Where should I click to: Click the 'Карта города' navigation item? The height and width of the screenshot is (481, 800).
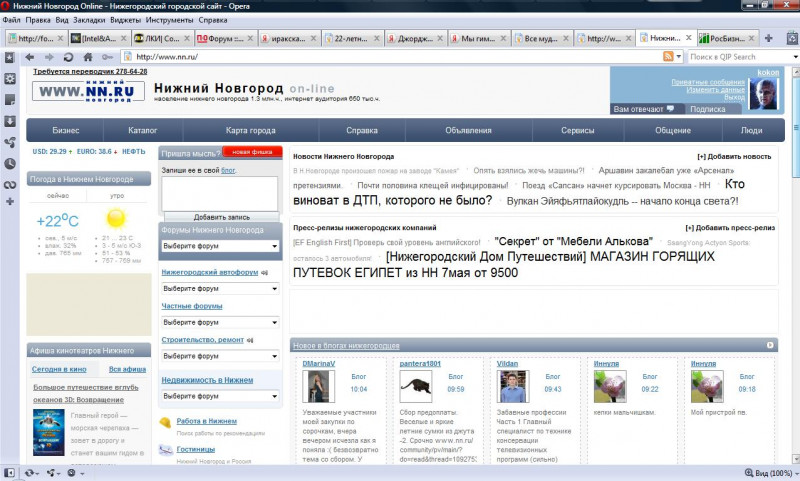(250, 130)
